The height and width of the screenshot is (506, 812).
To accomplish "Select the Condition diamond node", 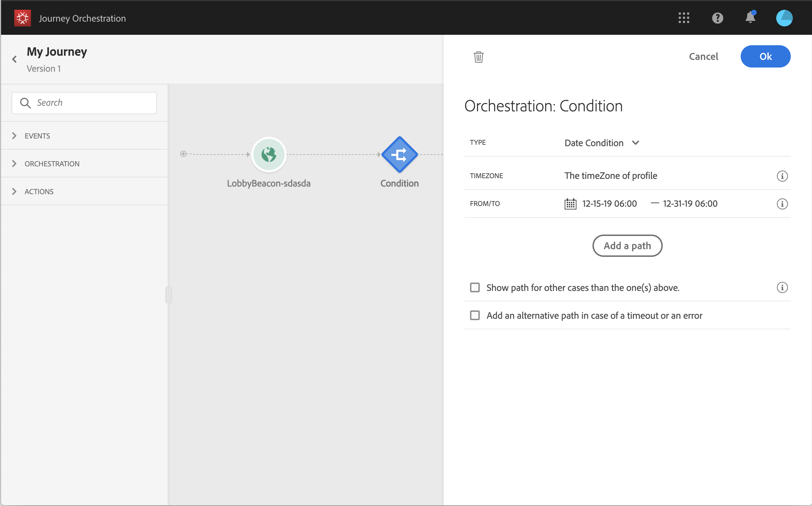I will pyautogui.click(x=399, y=155).
